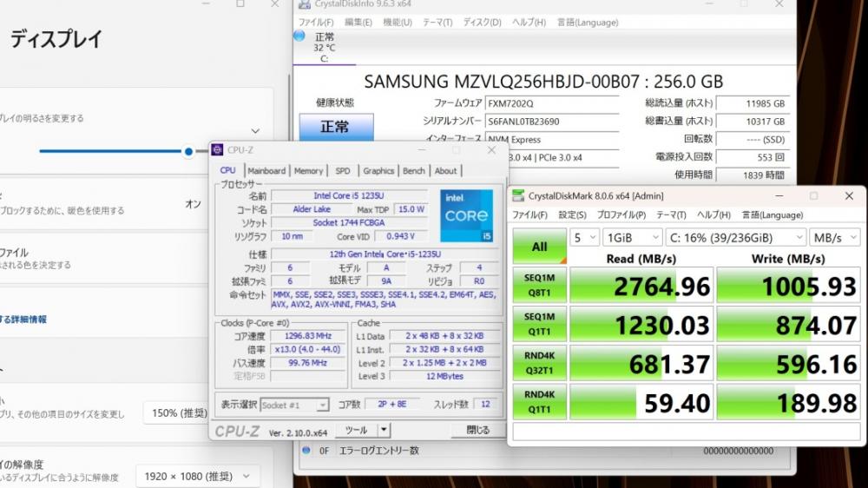Image resolution: width=868 pixels, height=488 pixels.
Task: Open ヘルプ(H) menu in CrystalDiskInfo
Action: (529, 23)
